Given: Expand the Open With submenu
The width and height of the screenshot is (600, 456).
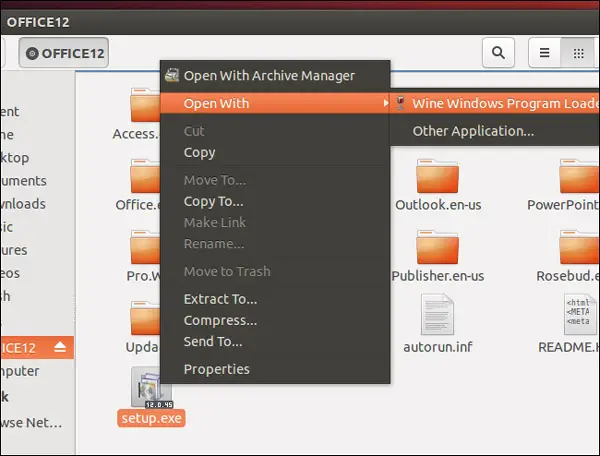Looking at the screenshot, I should click(x=275, y=103).
